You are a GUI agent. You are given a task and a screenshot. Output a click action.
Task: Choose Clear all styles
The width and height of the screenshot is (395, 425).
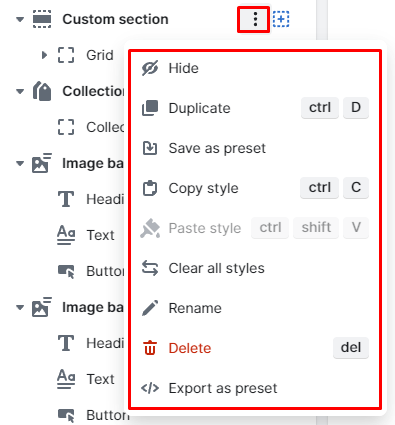pos(255,268)
